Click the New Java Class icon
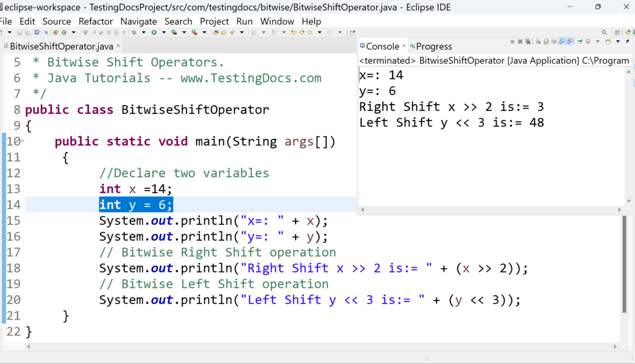The width and height of the screenshot is (635, 364). pyautogui.click(x=65, y=33)
